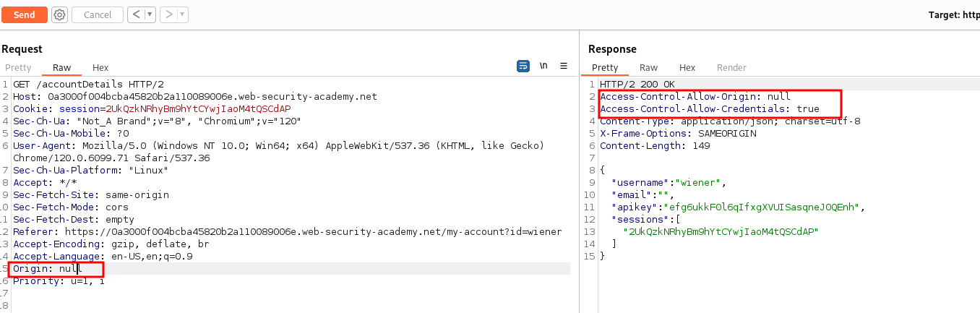
Task: Expand the back history dropdown arrow
Action: (150, 14)
